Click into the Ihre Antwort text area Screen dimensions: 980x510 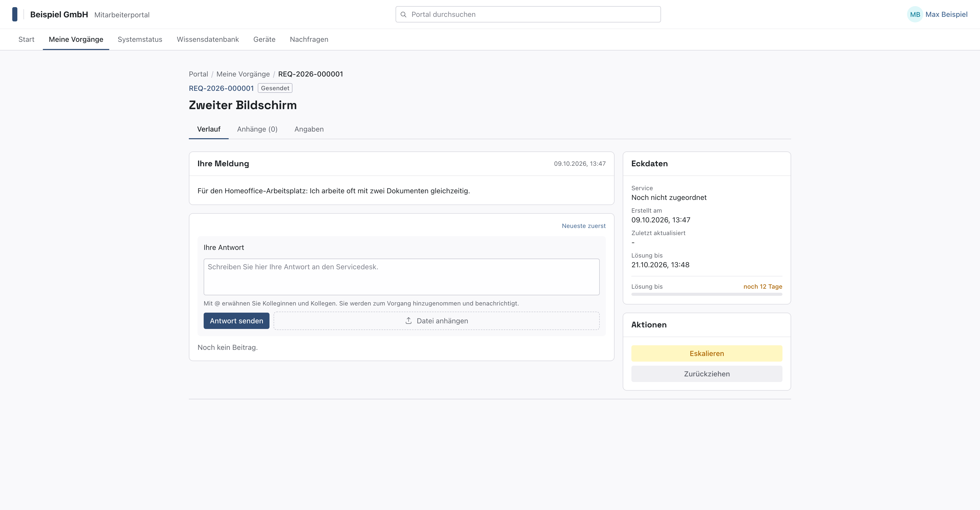(x=401, y=277)
